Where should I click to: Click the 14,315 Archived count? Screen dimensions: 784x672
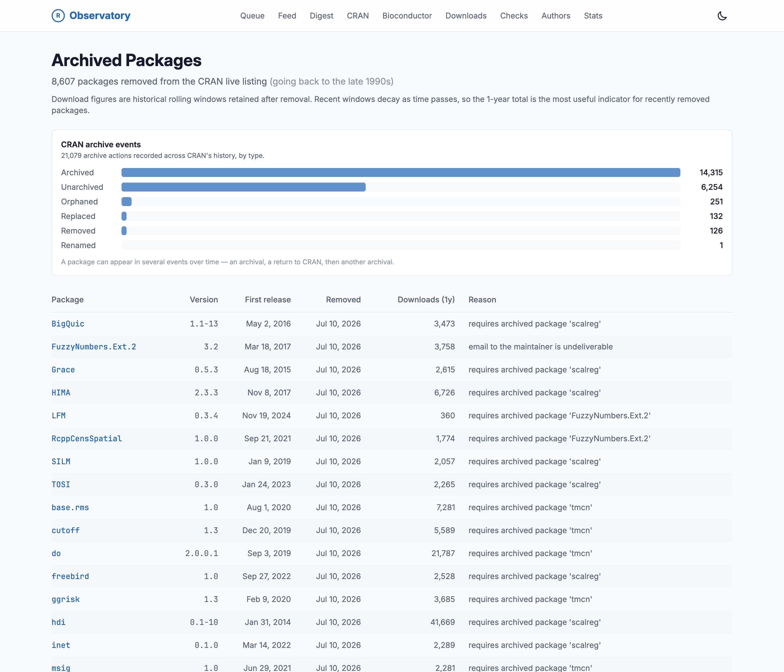[711, 172]
